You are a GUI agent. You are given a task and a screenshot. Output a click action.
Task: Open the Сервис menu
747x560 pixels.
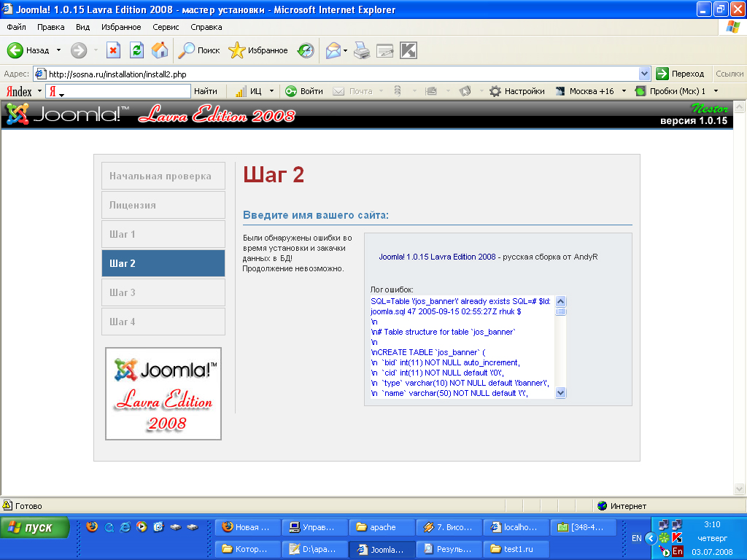[166, 27]
